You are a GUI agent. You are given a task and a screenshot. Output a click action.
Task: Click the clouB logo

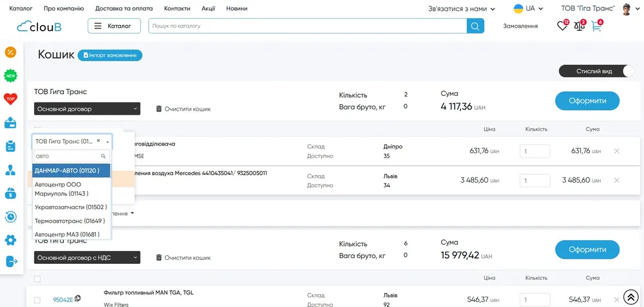[x=39, y=26]
